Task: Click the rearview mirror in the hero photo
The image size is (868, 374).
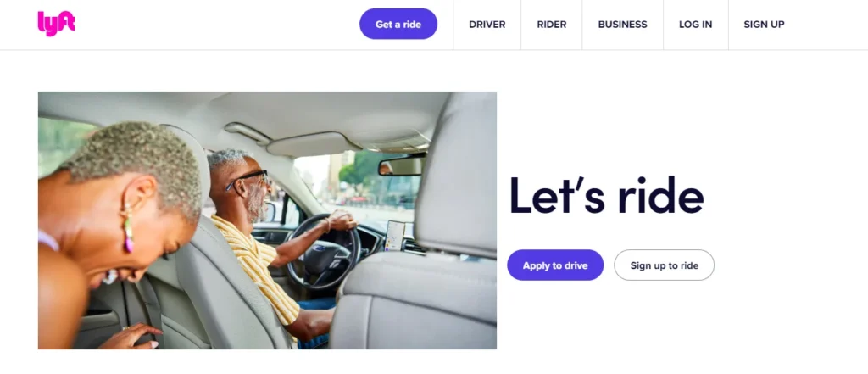Action: point(403,165)
